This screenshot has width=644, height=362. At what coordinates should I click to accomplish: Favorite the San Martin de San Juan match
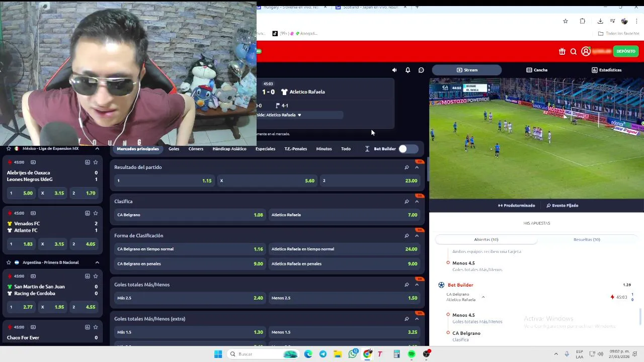[x=96, y=276]
